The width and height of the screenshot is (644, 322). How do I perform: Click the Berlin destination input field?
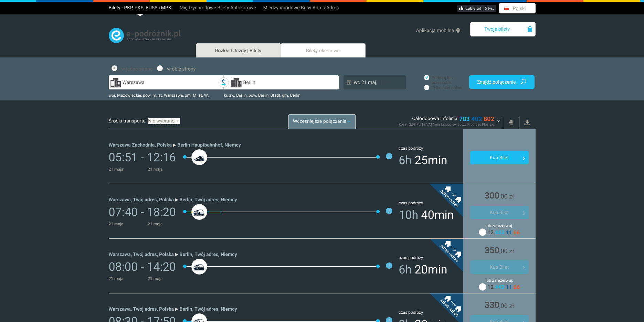coord(281,83)
